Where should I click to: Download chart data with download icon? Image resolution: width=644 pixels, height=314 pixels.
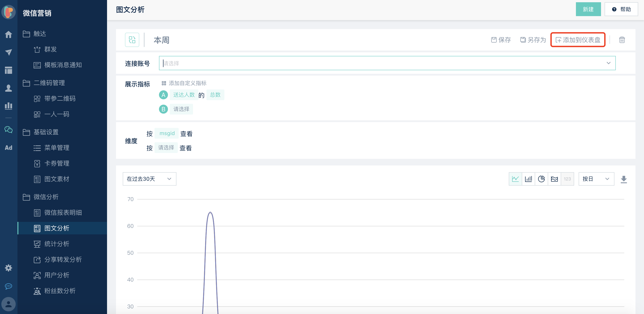(624, 179)
